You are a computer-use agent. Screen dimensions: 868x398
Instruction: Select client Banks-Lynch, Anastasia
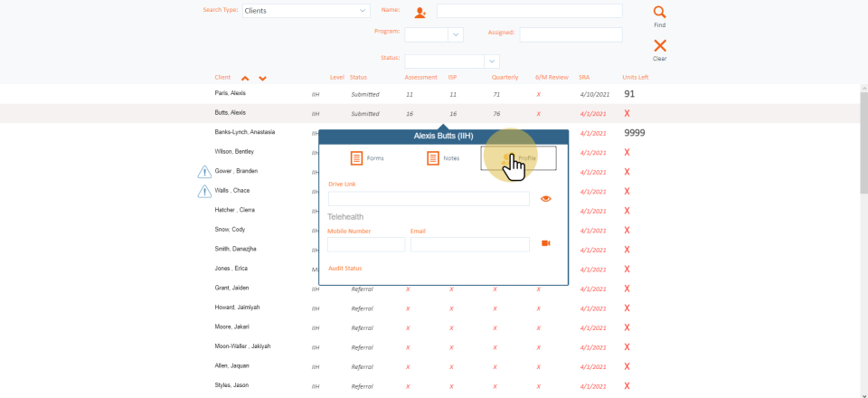(244, 132)
